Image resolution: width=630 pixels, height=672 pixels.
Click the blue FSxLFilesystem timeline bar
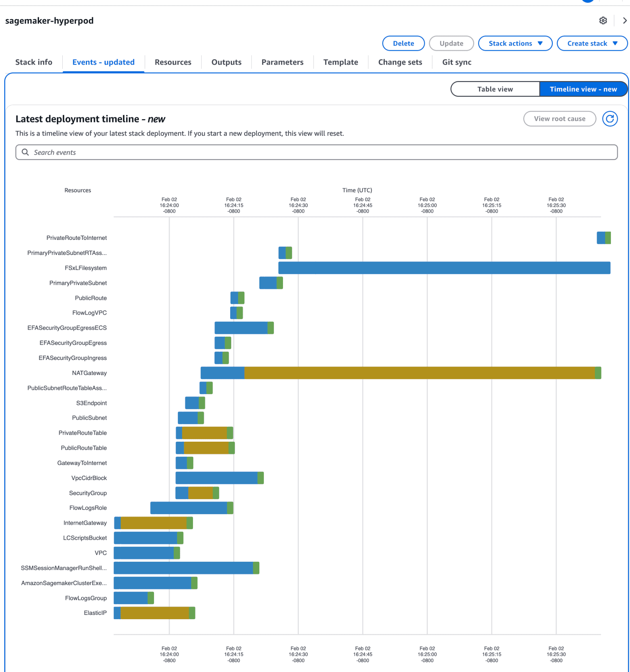(444, 268)
